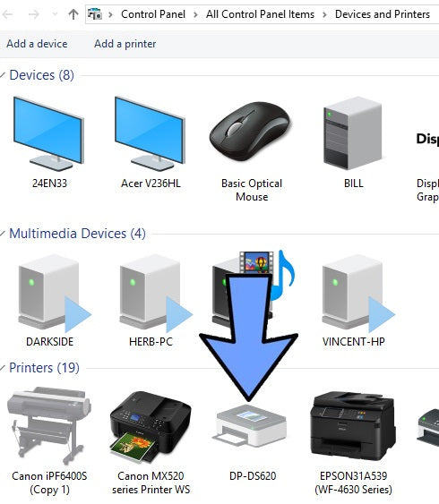Collapse the Printers (19) group
This screenshot has height=504, width=439.
coord(3,368)
